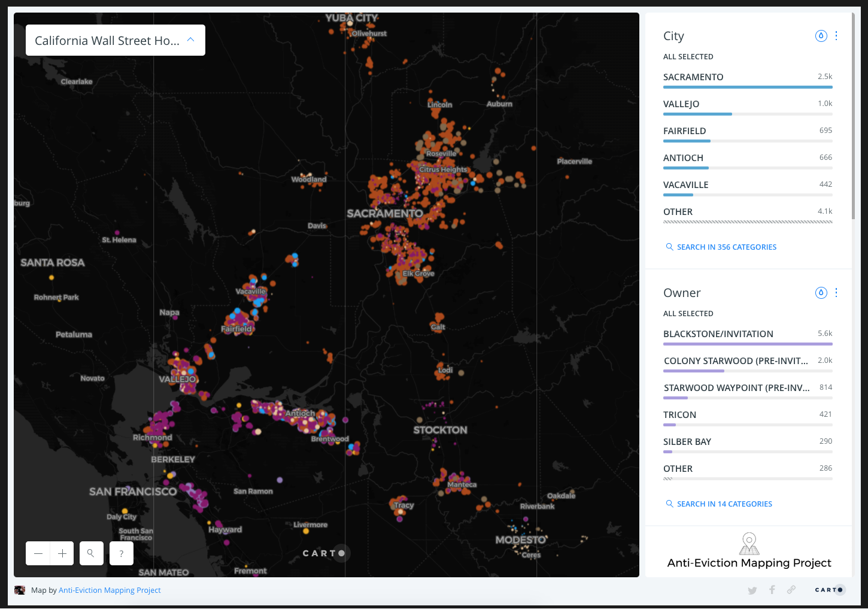The image size is (868, 609).
Task: Select SILBER BAY owner category
Action: click(748, 445)
